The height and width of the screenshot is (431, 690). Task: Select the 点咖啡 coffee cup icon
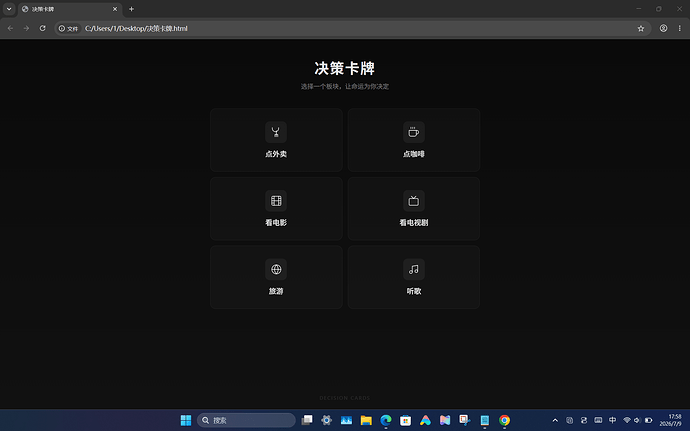[x=414, y=132]
